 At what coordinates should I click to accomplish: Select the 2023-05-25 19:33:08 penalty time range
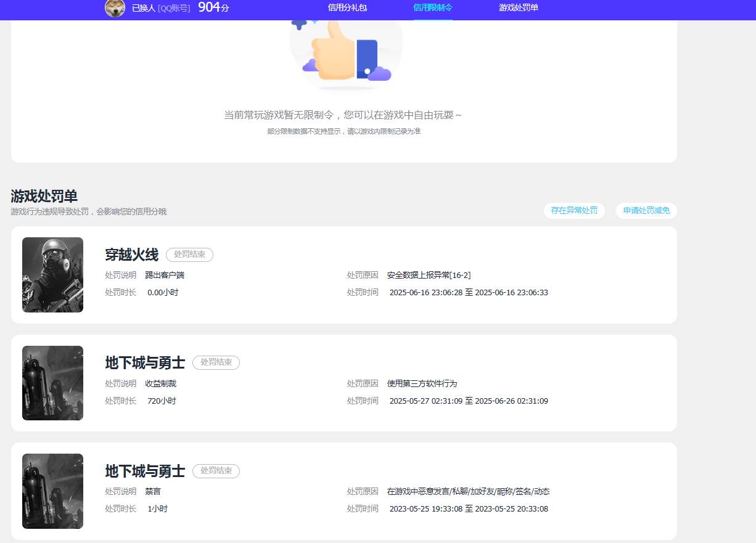(469, 509)
